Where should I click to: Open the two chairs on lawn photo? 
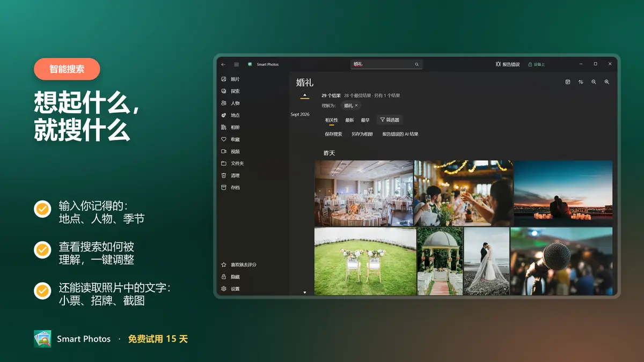click(365, 261)
